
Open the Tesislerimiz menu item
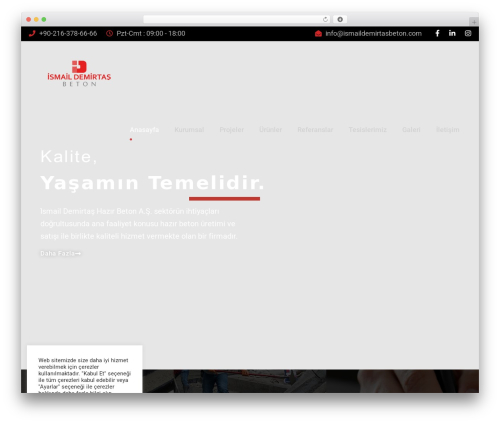click(x=368, y=130)
